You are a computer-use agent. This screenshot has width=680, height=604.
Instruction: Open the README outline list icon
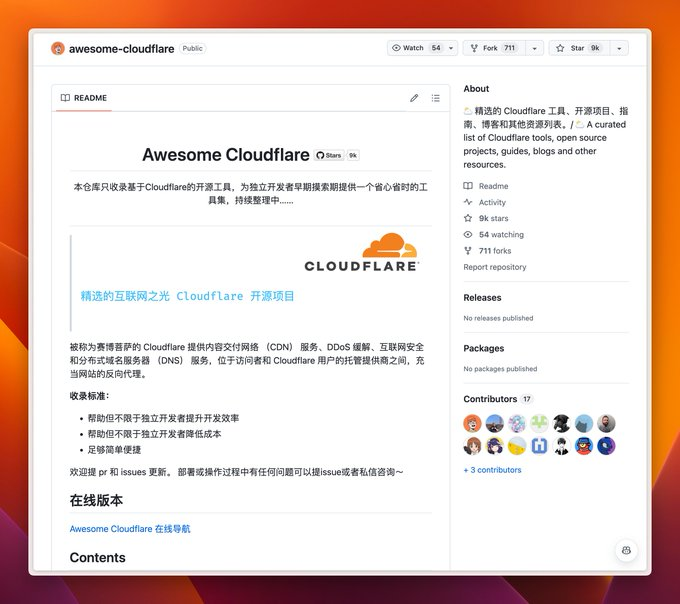[436, 98]
